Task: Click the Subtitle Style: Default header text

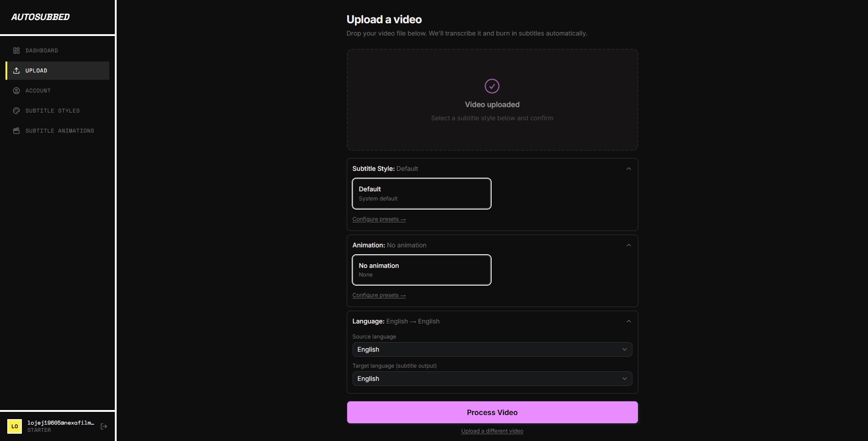Action: click(x=385, y=169)
